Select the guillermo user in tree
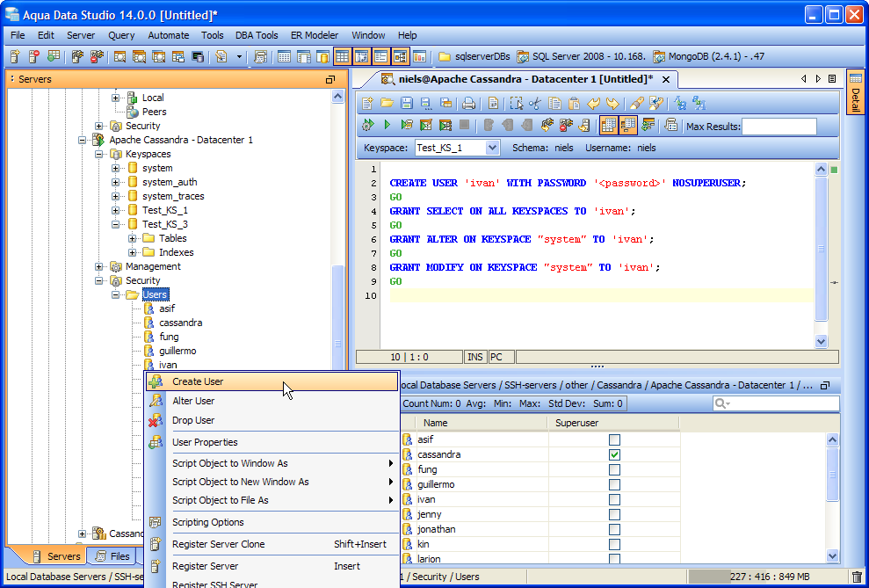 pyautogui.click(x=177, y=352)
